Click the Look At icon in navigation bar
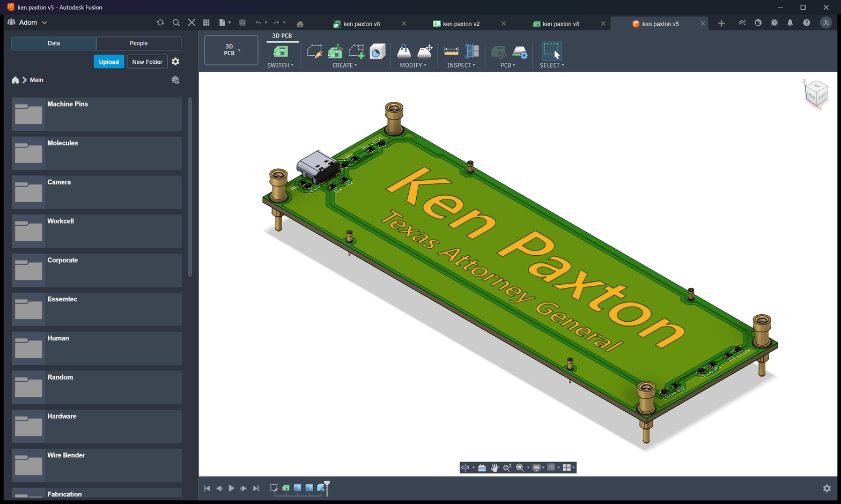This screenshot has width=841, height=504. point(482,468)
